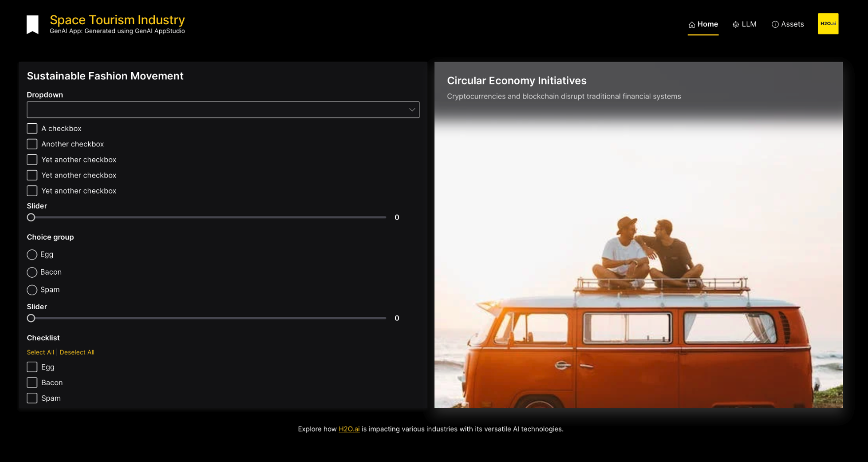Switch to the LLM tab
868x462 pixels.
744,24
